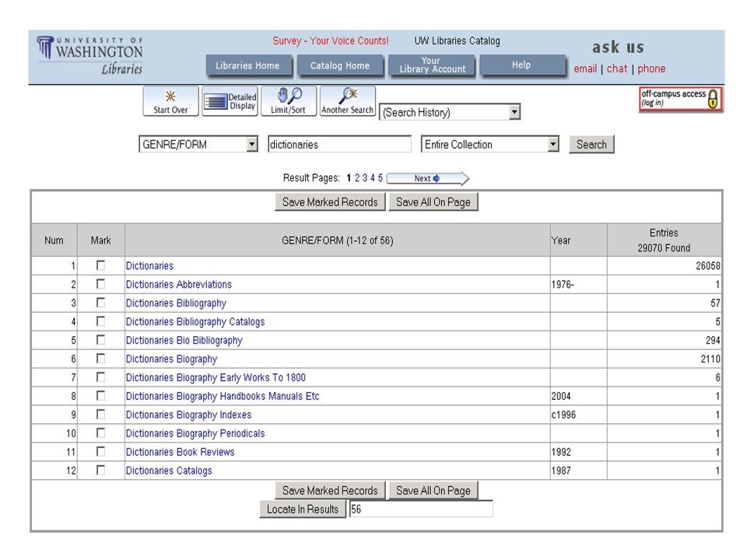Screen dimensions: 747x560
Task: Go to University of Washington Libraries logo
Action: click(x=90, y=56)
